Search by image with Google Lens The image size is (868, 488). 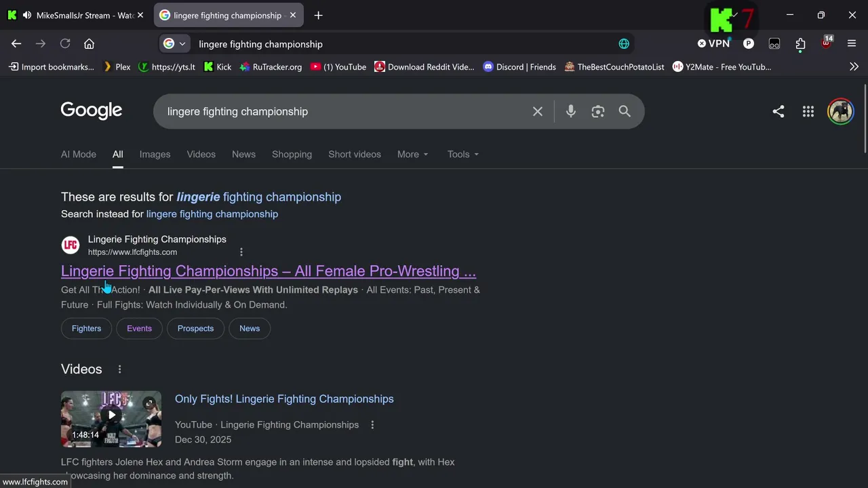[597, 111]
